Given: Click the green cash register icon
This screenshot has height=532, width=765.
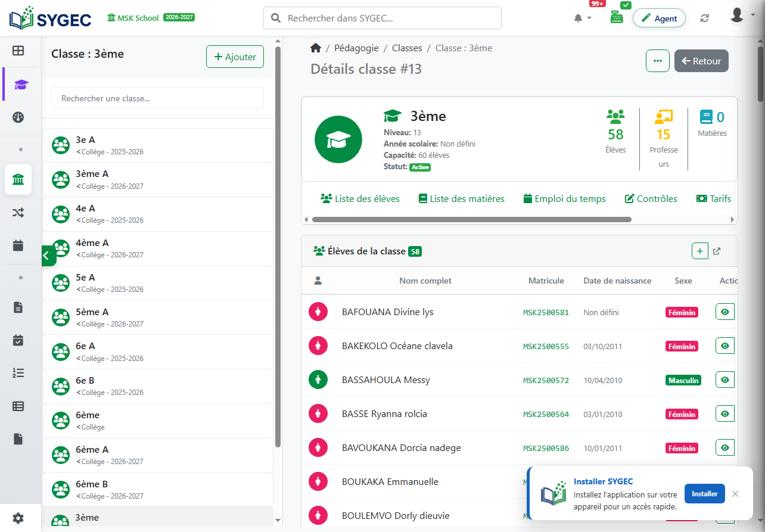Looking at the screenshot, I should [x=617, y=18].
